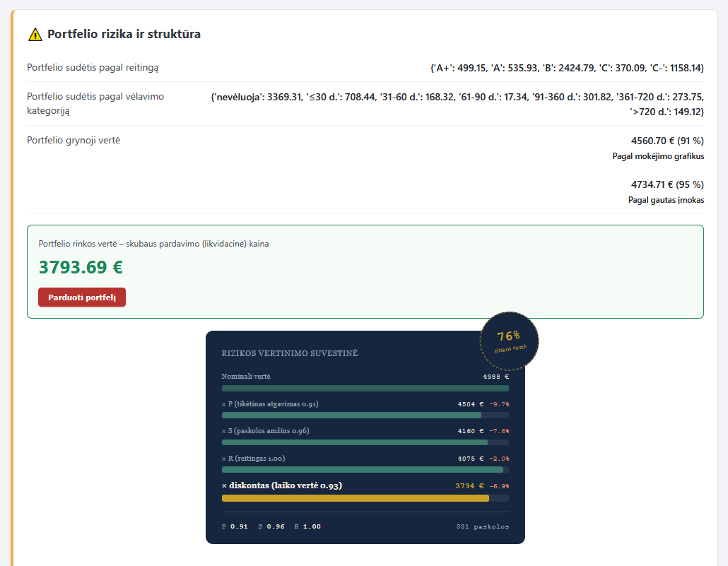Click the value 4734.71 € (95 %)
This screenshot has height=566, width=728.
coord(667,184)
